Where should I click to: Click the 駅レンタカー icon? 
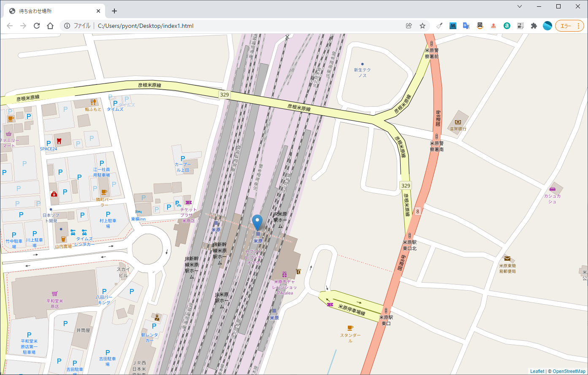pyautogui.click(x=157, y=317)
